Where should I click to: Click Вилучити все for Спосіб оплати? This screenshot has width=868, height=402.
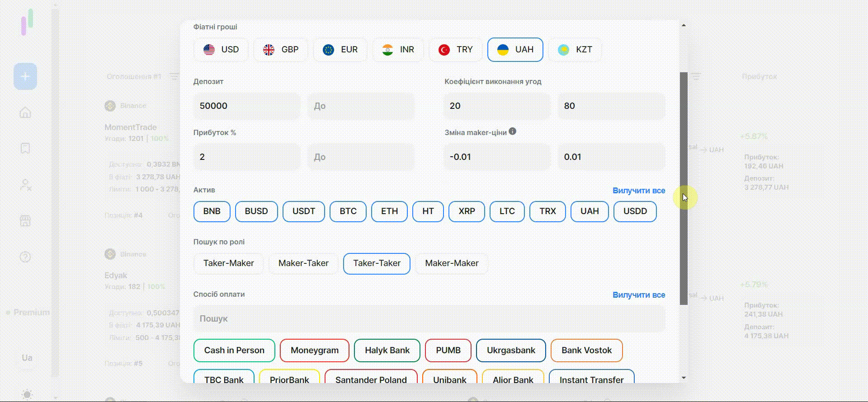638,295
